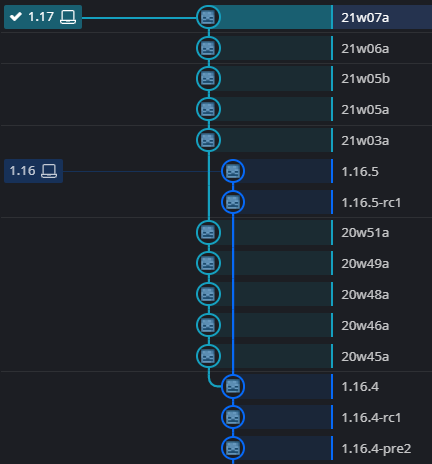The image size is (432, 464).
Task: Select the 1.16.4 release node icon
Action: pos(233,387)
